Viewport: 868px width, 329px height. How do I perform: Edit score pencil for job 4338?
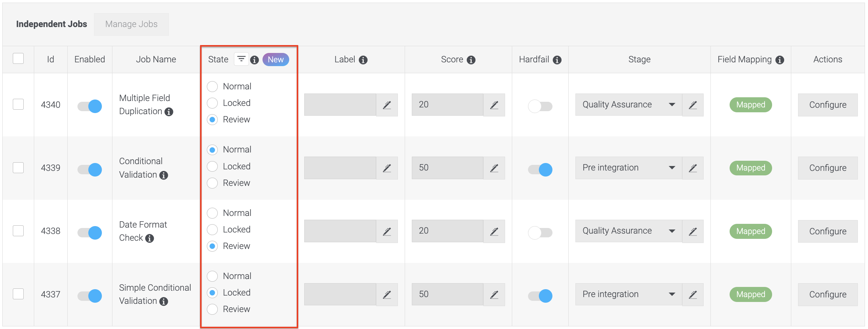click(x=494, y=231)
